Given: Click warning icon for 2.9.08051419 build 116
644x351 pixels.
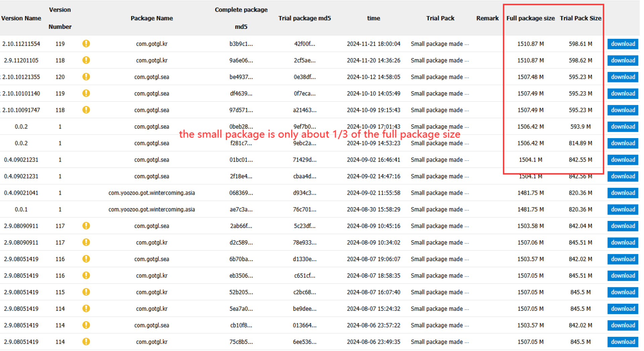Looking at the screenshot, I should 86,259.
